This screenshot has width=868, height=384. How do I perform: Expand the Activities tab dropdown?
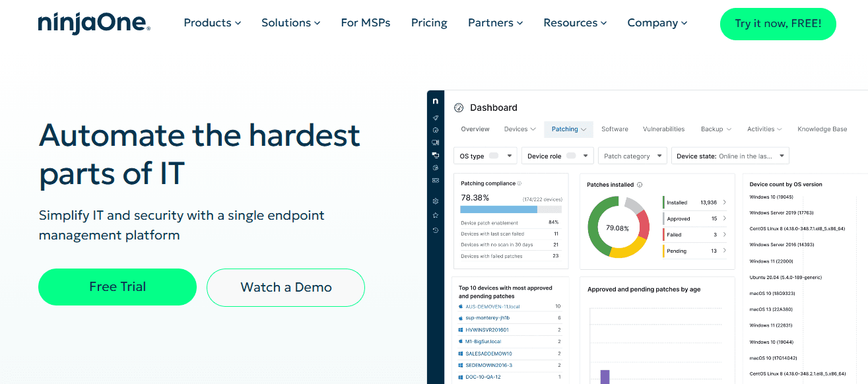coord(780,129)
